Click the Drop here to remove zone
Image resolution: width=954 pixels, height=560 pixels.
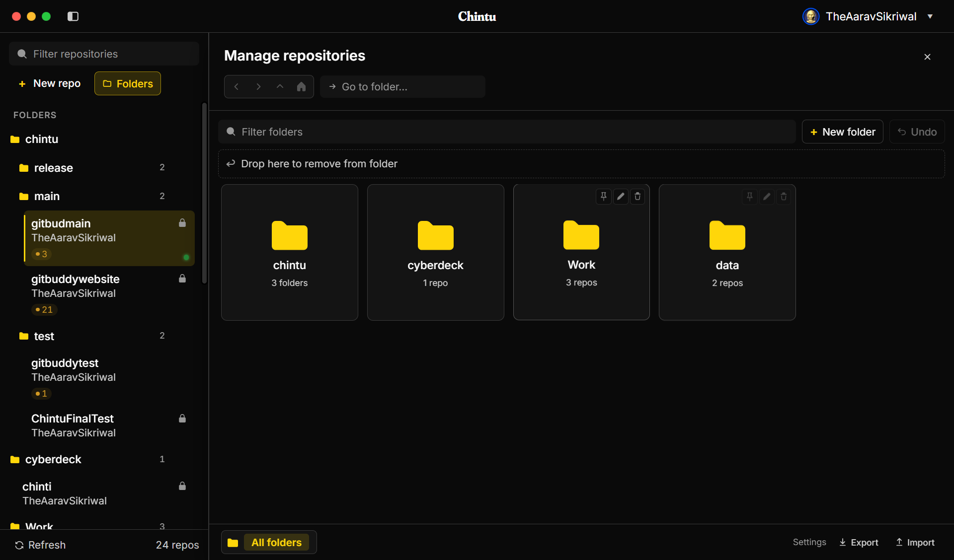point(581,164)
